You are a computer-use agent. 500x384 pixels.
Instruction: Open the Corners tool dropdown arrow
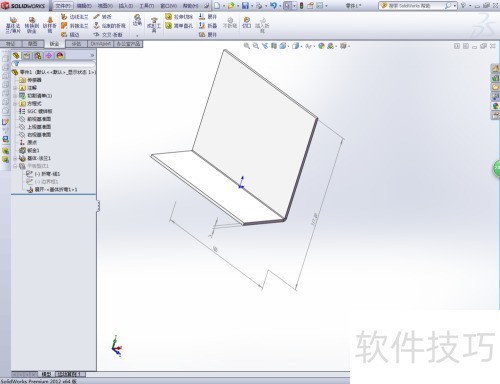tap(137, 35)
